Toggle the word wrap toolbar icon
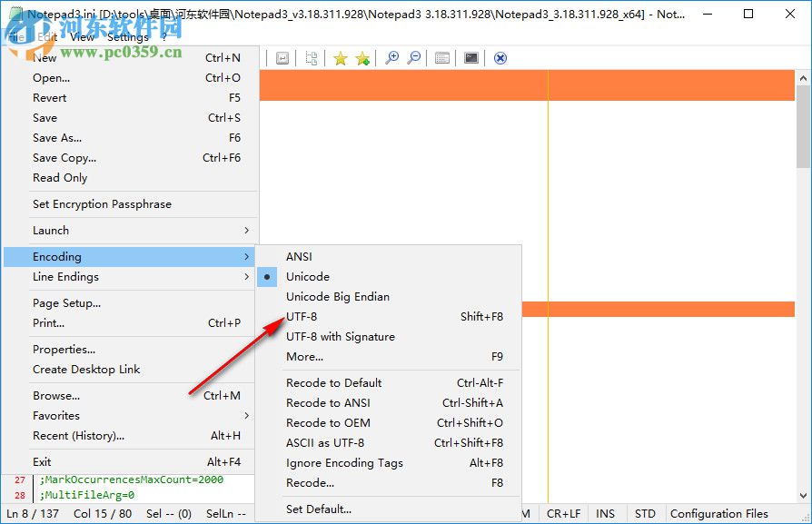The image size is (812, 524). click(x=282, y=58)
